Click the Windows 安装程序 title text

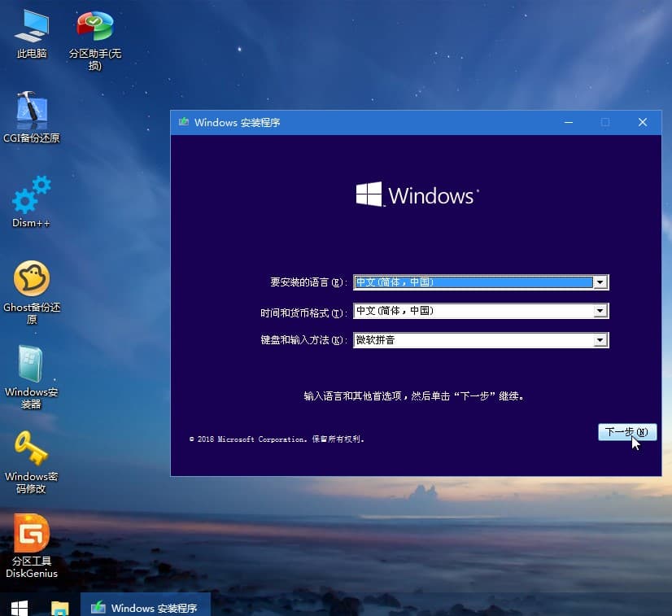point(237,123)
